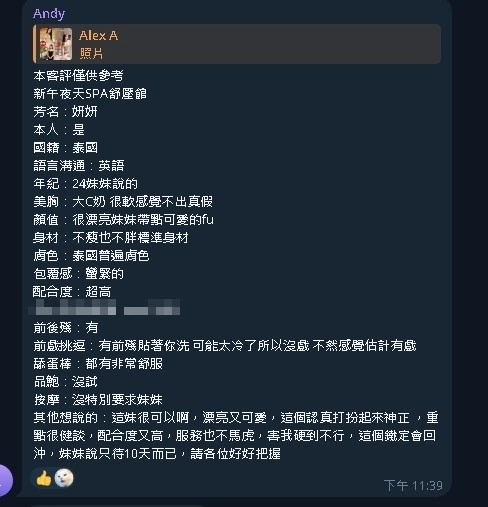Jump to the quoted Alex A message
The image size is (488, 507).
point(237,44)
